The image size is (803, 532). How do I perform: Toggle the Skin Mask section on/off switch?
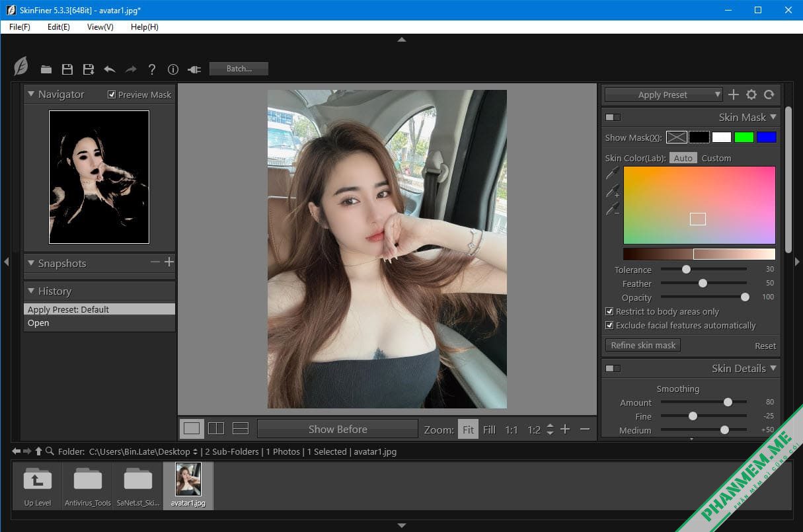[613, 117]
